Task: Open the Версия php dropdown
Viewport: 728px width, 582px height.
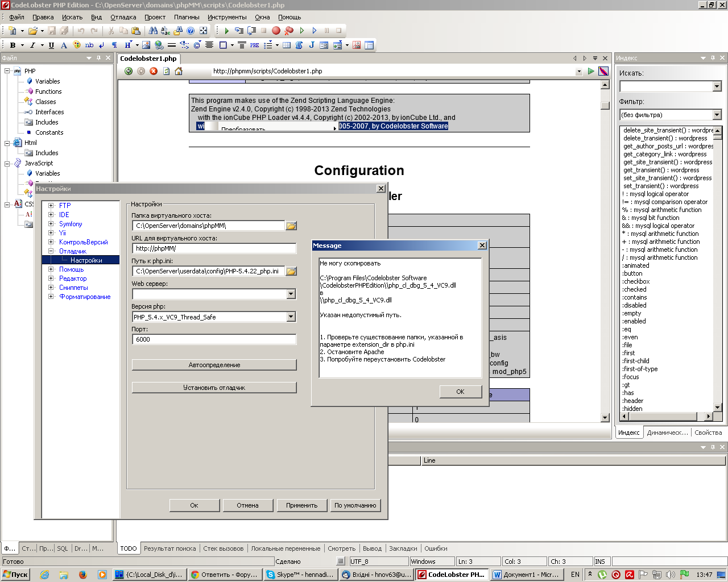Action: point(291,317)
